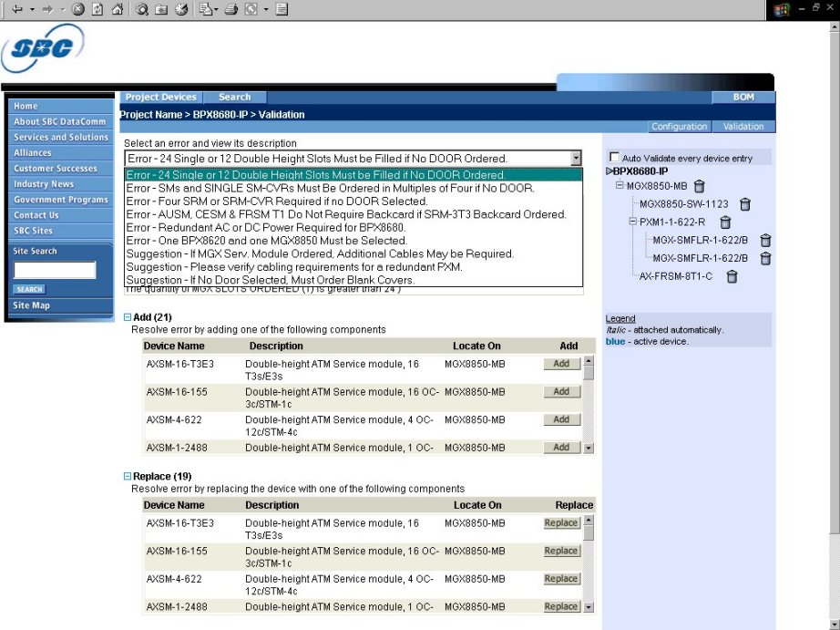Select 'AUSM, CESM & FRSM T1' error option
Viewport: 840px width, 630px height.
353,214
